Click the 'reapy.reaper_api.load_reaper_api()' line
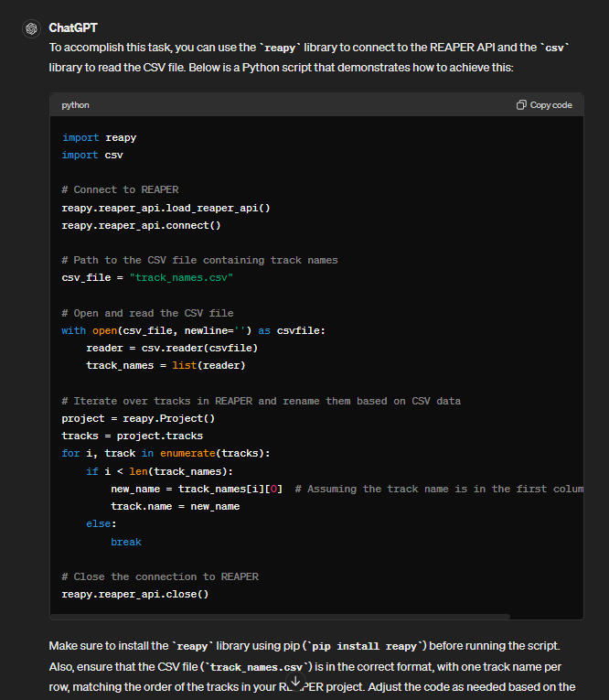Image resolution: width=609 pixels, height=700 pixels. click(x=166, y=208)
